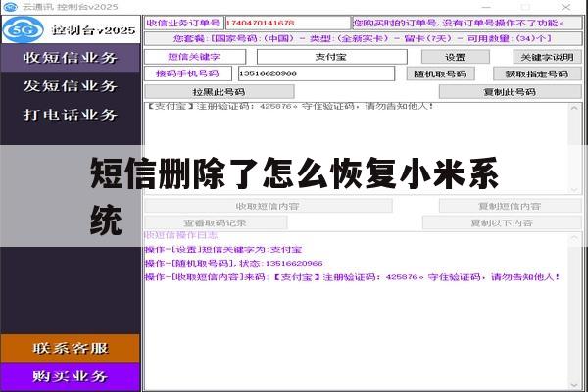Click the 收短信操作日志 heading

[181, 235]
